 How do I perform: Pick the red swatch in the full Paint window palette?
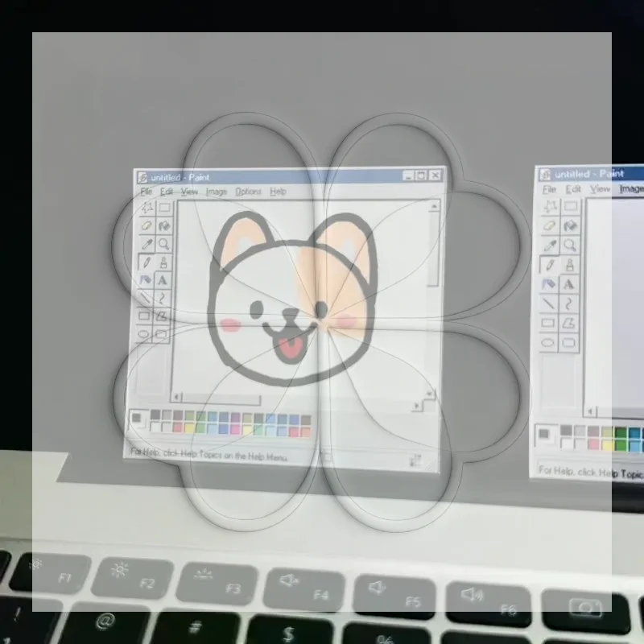[178, 428]
